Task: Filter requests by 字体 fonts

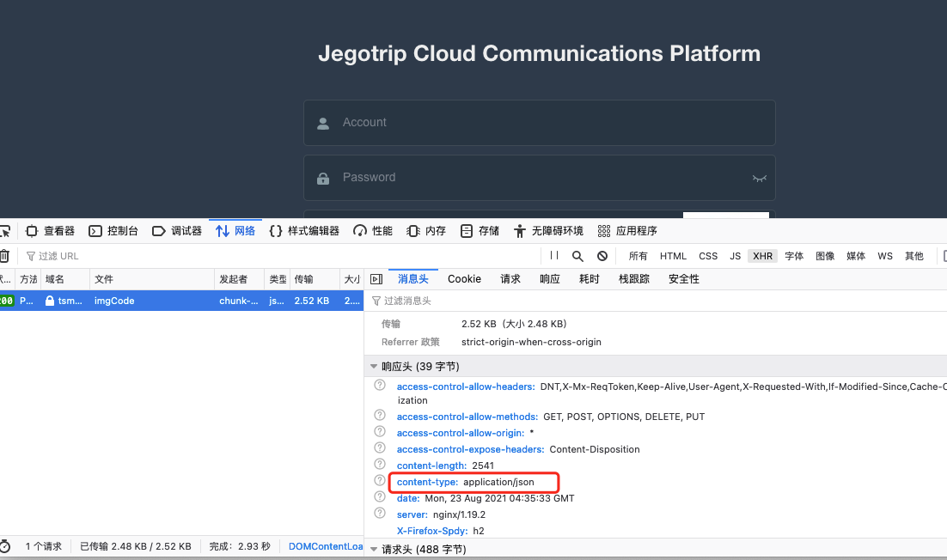Action: pyautogui.click(x=794, y=256)
